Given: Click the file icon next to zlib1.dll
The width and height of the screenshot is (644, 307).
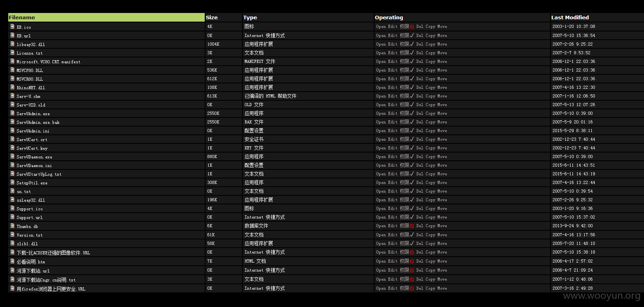Looking at the screenshot, I should (13, 243).
